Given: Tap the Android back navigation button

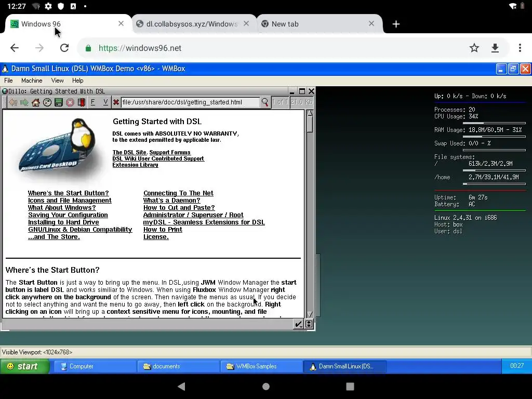Looking at the screenshot, I should pyautogui.click(x=181, y=386).
